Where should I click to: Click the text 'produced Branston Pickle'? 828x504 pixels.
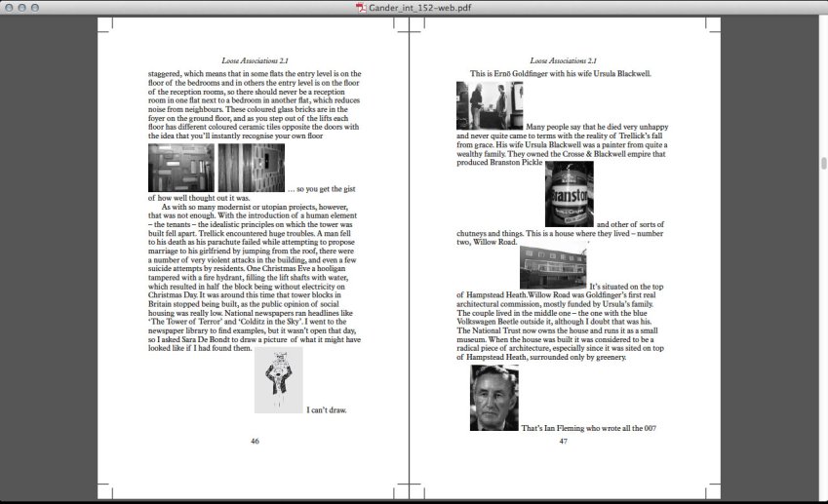[x=499, y=162]
